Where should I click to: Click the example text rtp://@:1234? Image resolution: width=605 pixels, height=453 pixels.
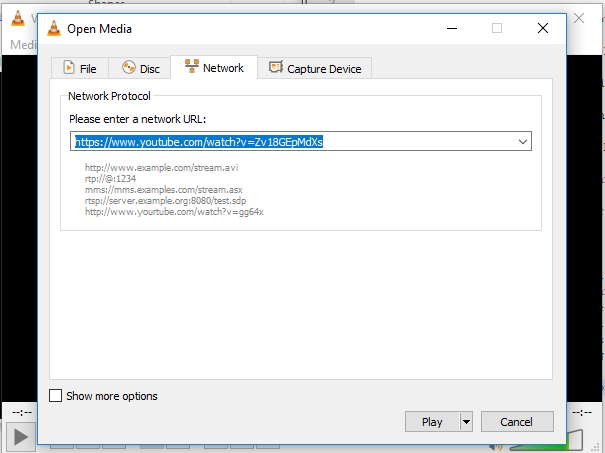coord(110,179)
